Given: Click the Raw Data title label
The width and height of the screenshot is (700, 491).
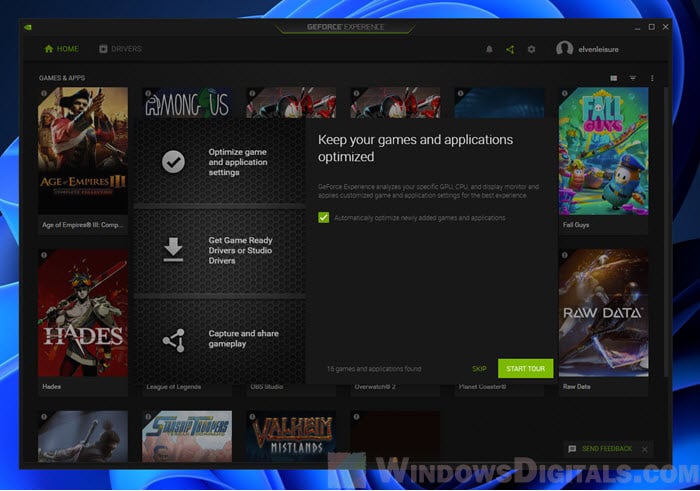Looking at the screenshot, I should coord(576,387).
